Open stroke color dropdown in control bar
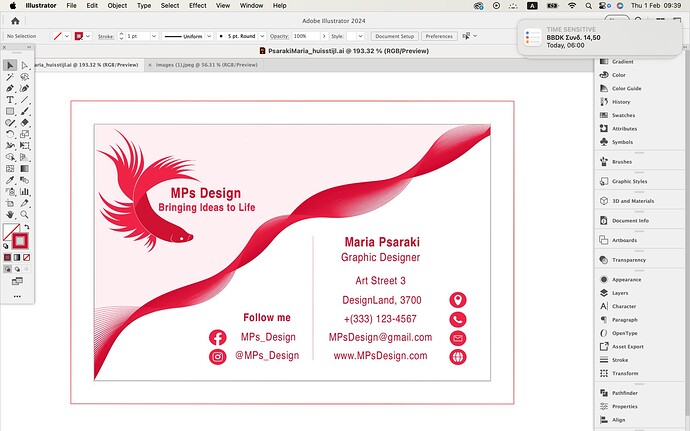 pyautogui.click(x=88, y=36)
